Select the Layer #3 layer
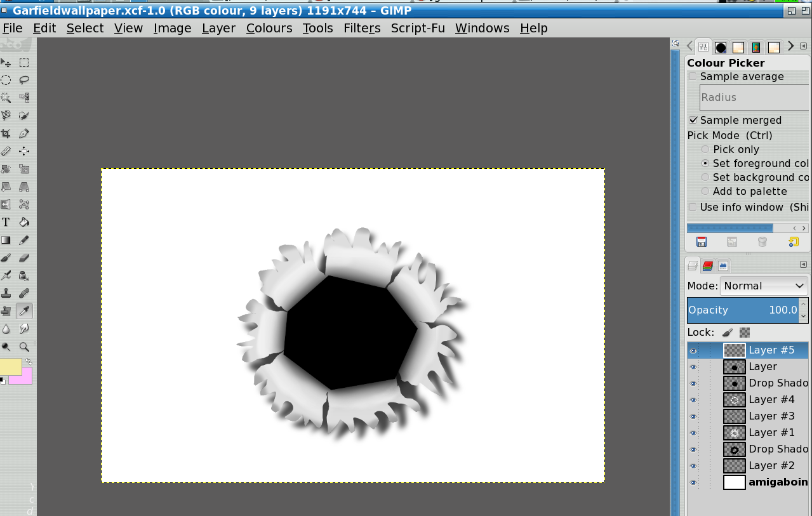 [771, 416]
